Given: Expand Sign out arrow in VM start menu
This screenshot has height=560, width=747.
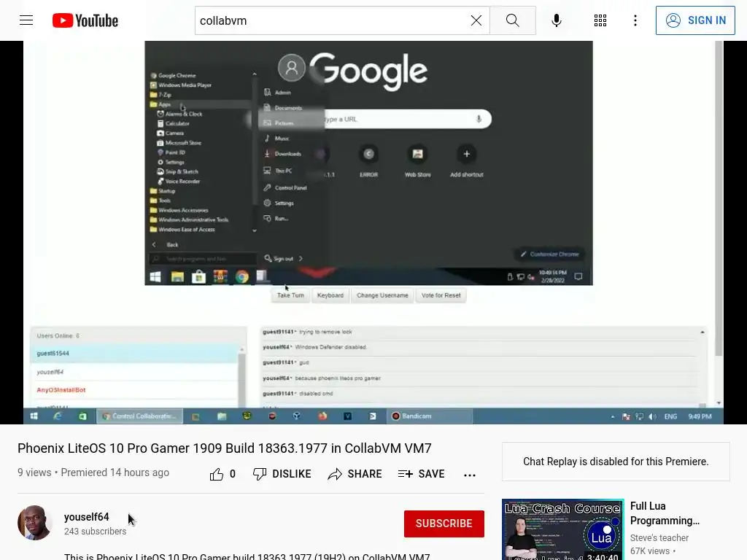Looking at the screenshot, I should coord(301,259).
